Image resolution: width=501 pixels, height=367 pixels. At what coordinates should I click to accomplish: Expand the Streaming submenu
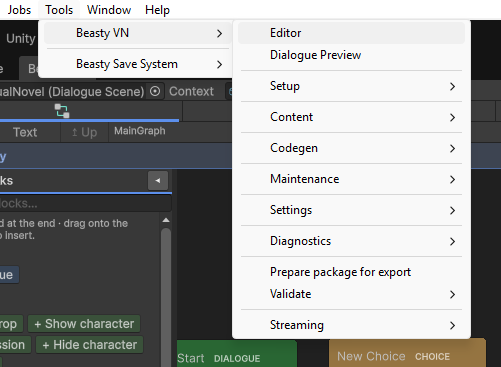[x=351, y=325]
